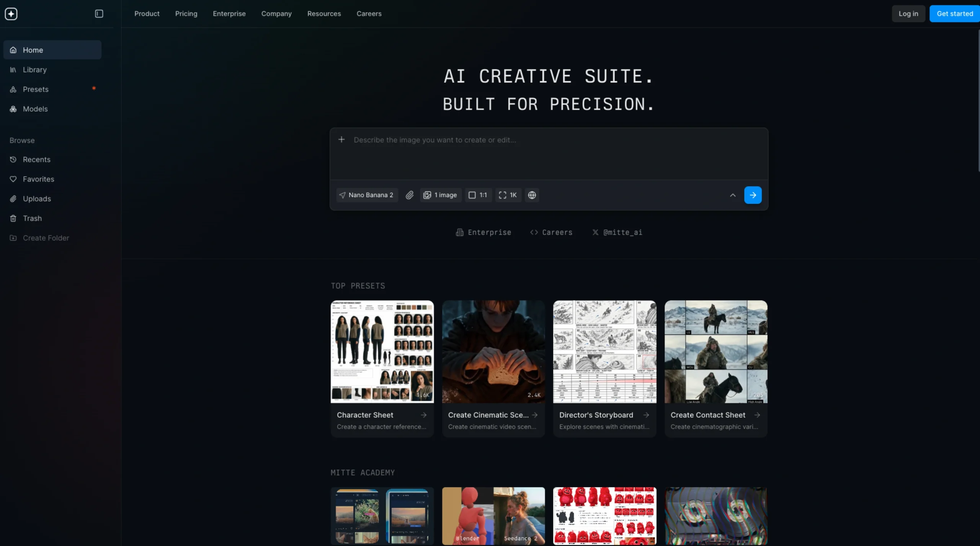Viewport: 980px width, 546px height.
Task: Open the 1 image count selector
Action: click(x=441, y=195)
